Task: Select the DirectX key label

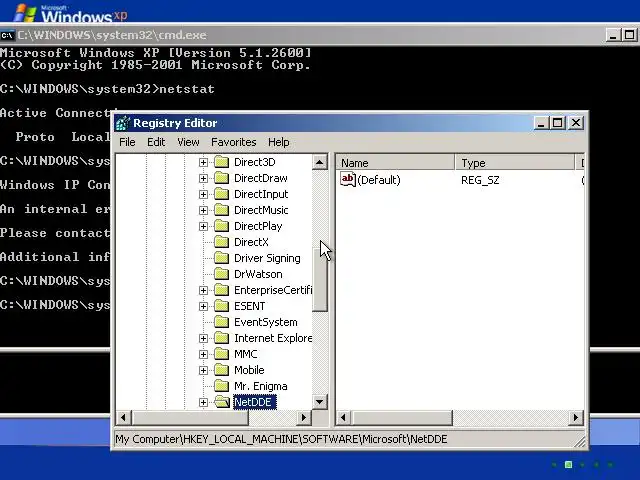Action: coord(251,242)
